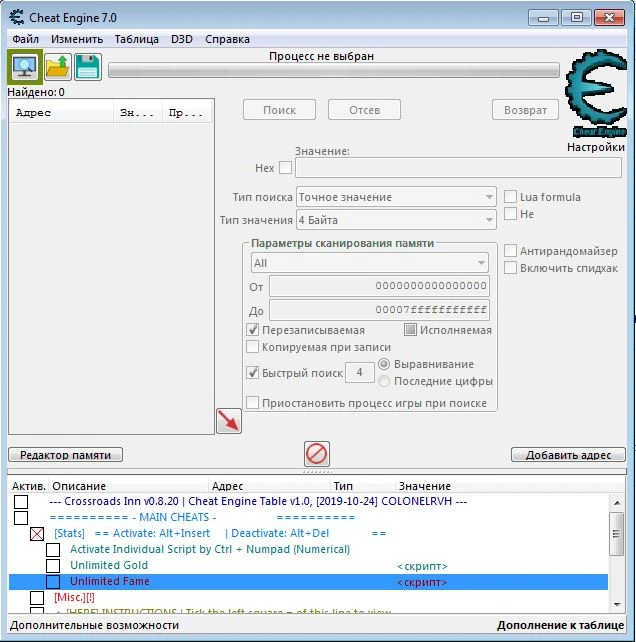Click the Отсев button
Screen dimensions: 636x642
pos(364,110)
